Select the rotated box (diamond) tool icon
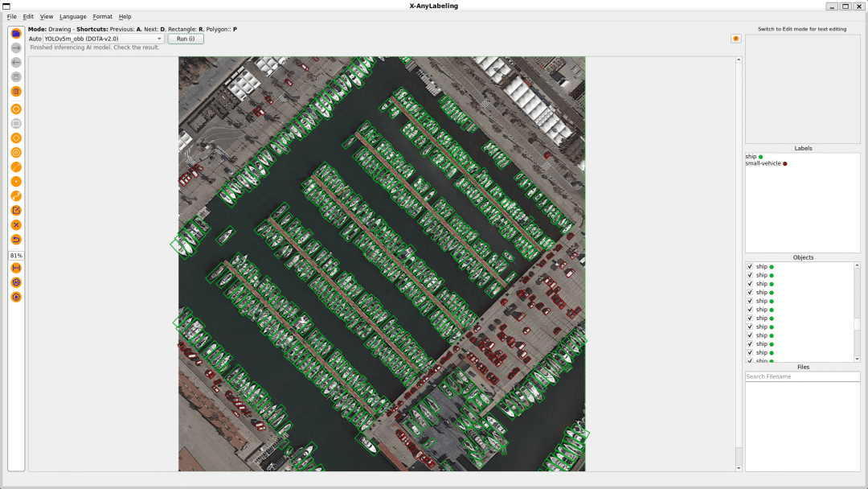 [x=16, y=138]
